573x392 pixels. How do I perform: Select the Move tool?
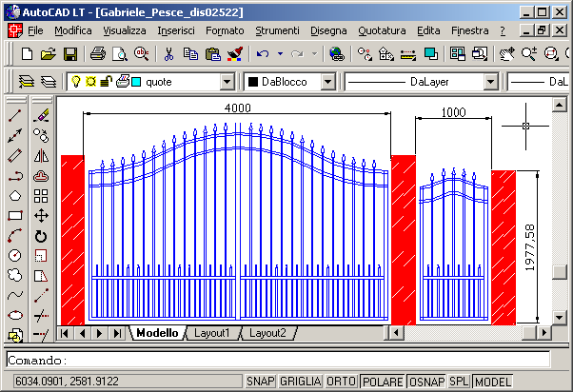pos(41,216)
